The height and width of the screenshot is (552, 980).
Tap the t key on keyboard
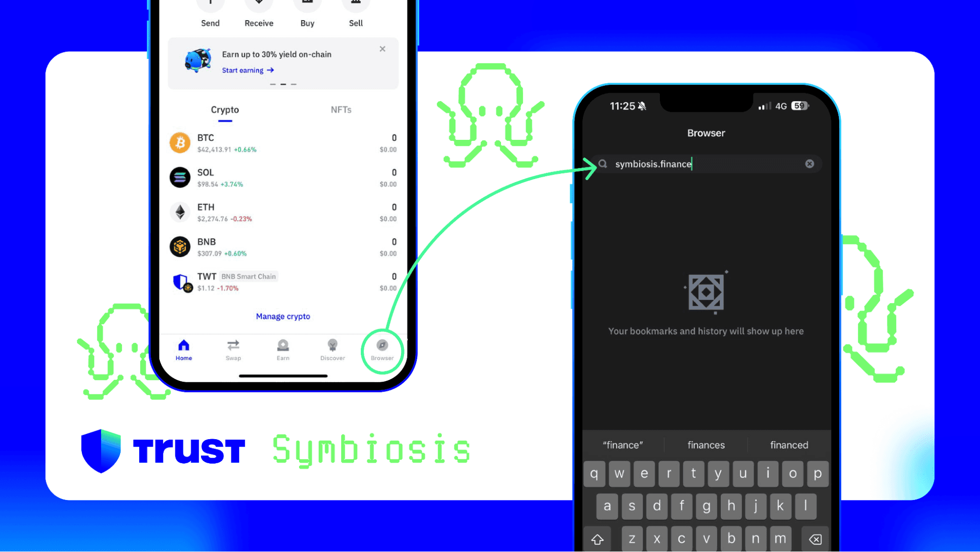[694, 474]
